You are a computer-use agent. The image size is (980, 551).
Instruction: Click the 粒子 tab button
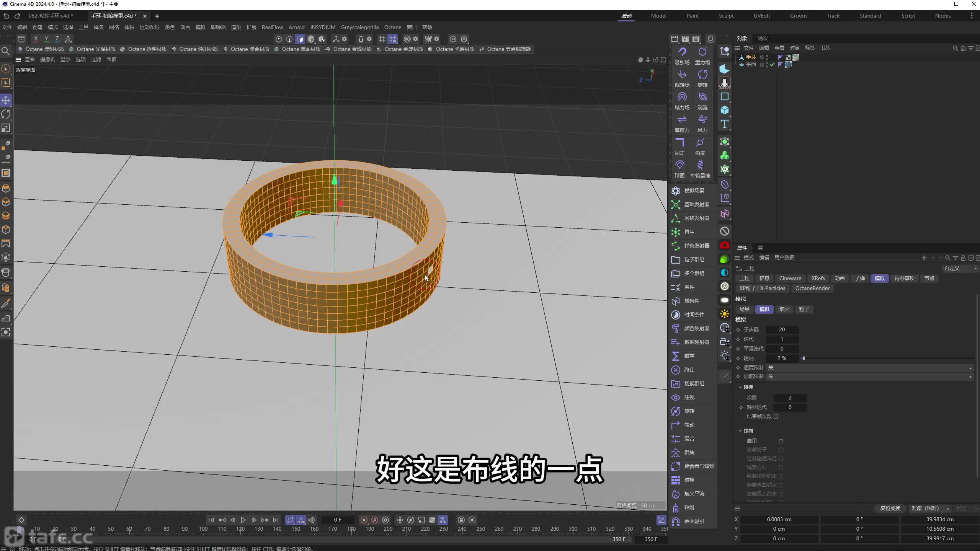coord(804,310)
